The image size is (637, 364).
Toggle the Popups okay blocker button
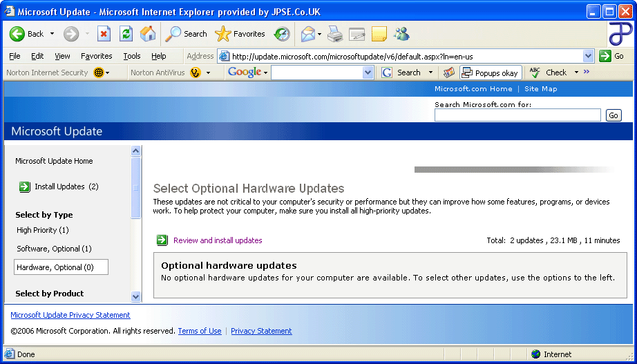point(491,73)
